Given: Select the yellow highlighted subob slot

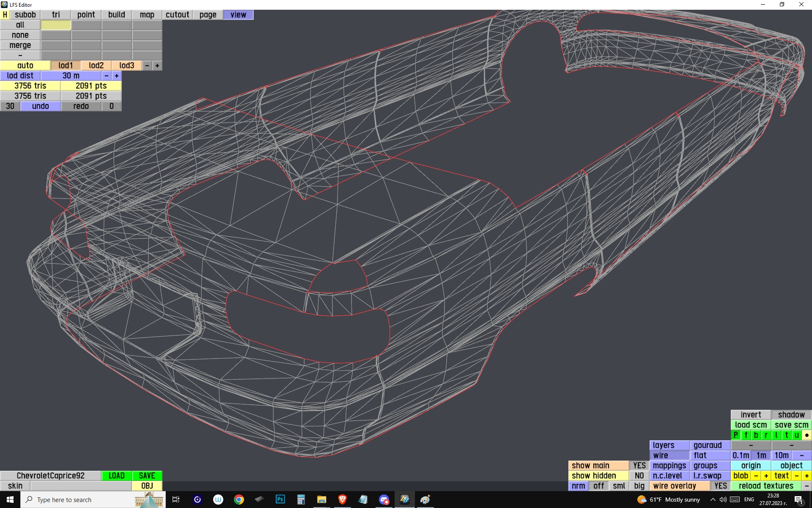Looking at the screenshot, I should click(56, 25).
